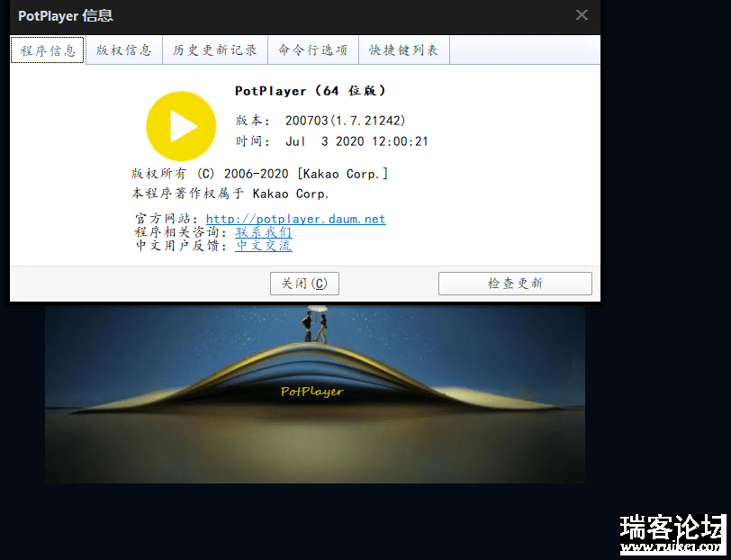Click the 检查更新 button
Viewport: 731px width, 560px height.
(x=515, y=284)
